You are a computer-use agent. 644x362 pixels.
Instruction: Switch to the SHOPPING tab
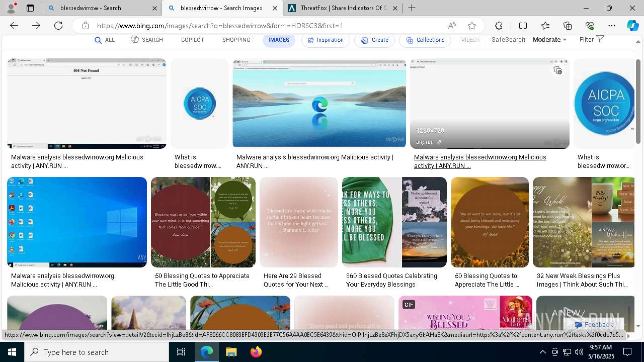pyautogui.click(x=236, y=40)
